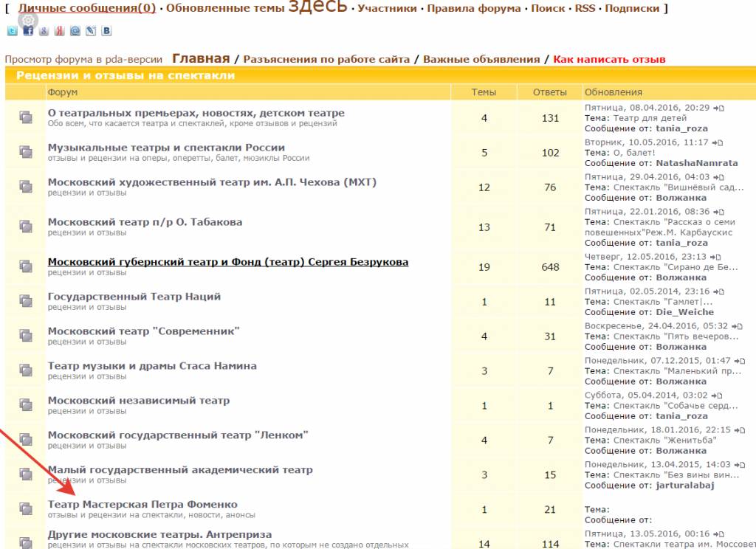This screenshot has width=756, height=549.
Task: Open Важные объявления
Action: click(x=481, y=59)
